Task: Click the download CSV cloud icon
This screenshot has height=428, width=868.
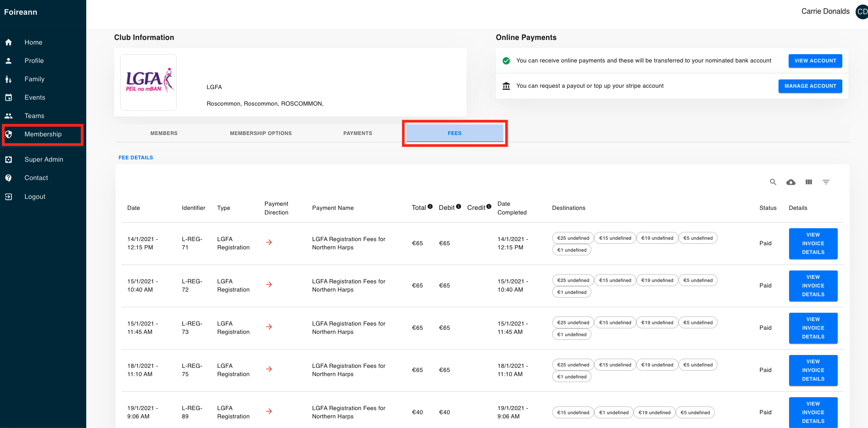Action: pyautogui.click(x=791, y=182)
